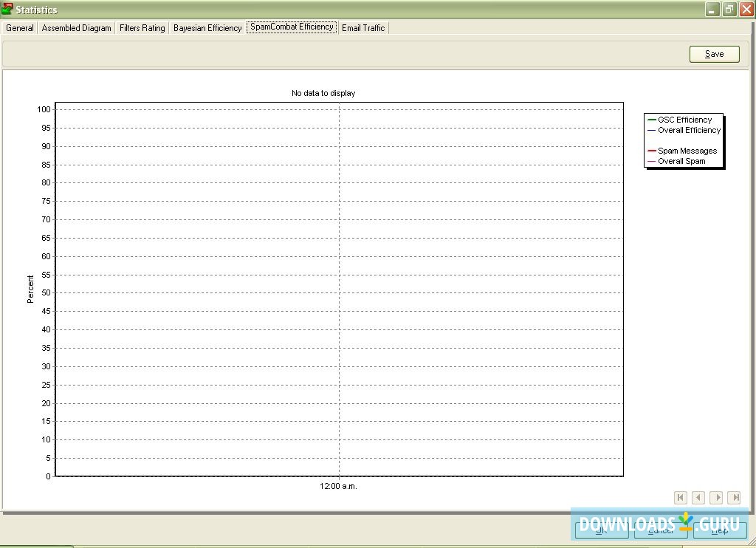Open the General tab

pos(20,28)
